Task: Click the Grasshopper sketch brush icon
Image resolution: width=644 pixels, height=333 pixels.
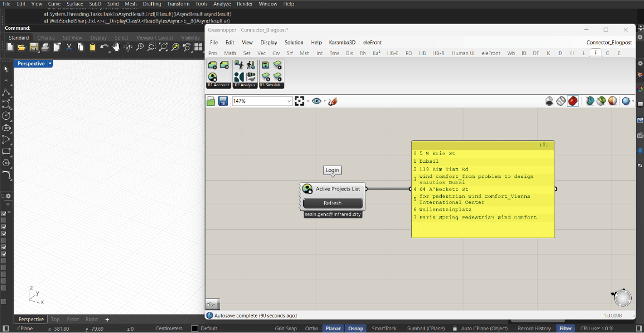Action: pos(333,101)
